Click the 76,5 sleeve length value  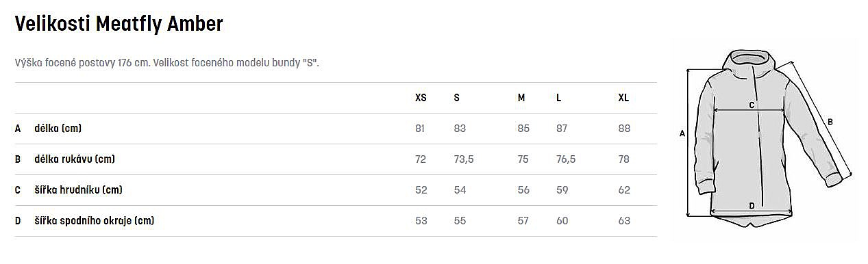click(566, 159)
